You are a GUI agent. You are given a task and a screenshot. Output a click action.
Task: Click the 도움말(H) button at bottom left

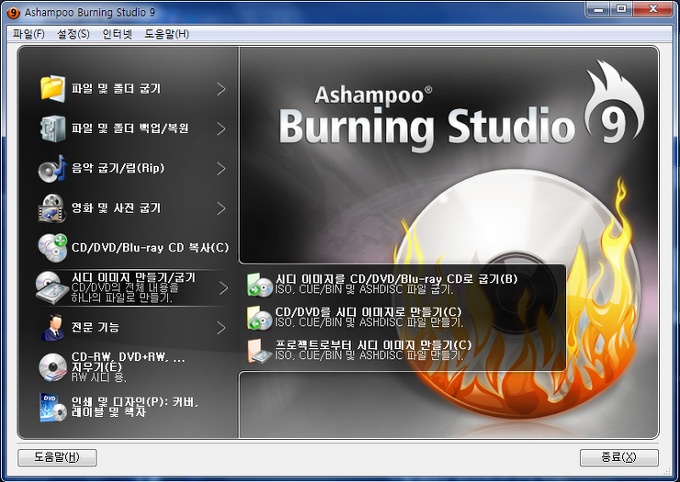pyautogui.click(x=57, y=457)
